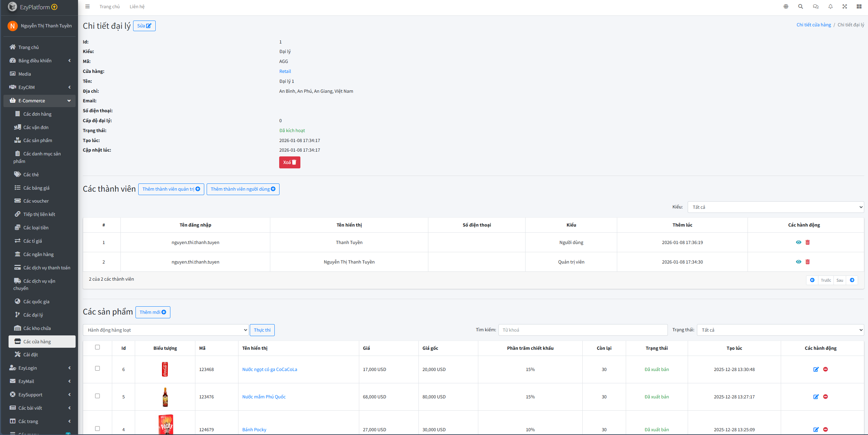Screen dimensions: 868x435
Task: Delete member Thanh Tuyền via trash icon
Action: (x=808, y=242)
